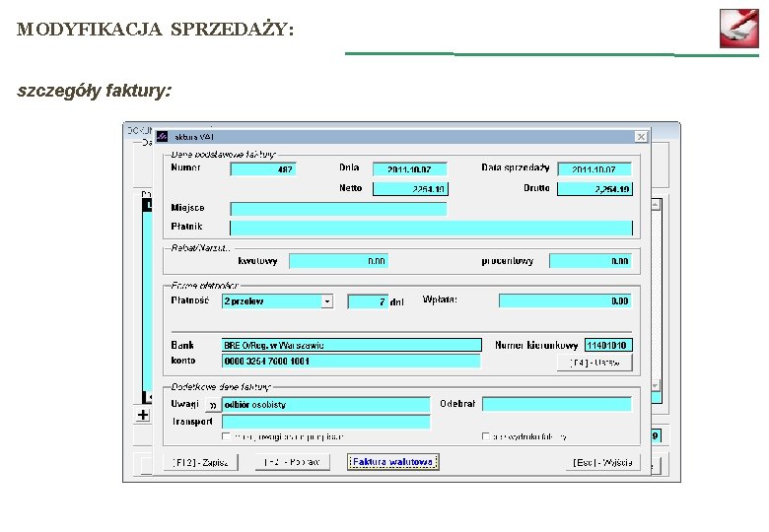769x532 pixels.
Task: Click the Faktura walutowa button
Action: (392, 462)
